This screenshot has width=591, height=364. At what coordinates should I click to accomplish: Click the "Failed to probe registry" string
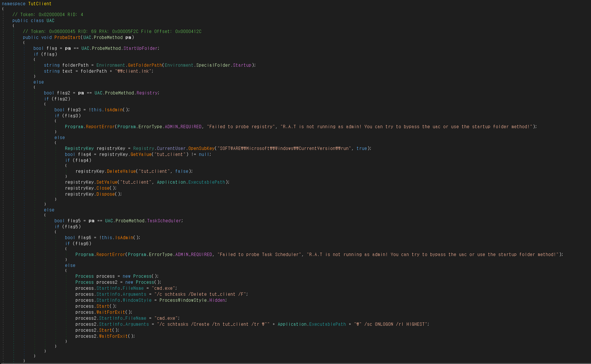point(241,127)
